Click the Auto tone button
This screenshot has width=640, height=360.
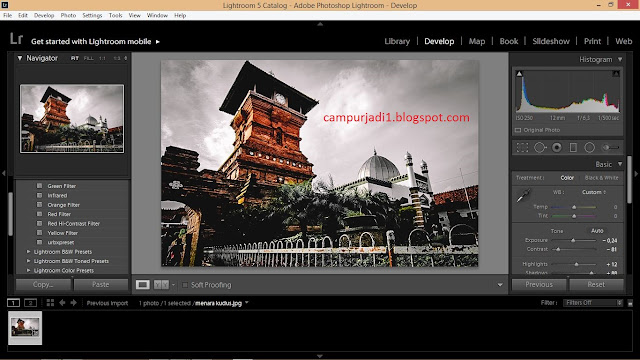[597, 231]
